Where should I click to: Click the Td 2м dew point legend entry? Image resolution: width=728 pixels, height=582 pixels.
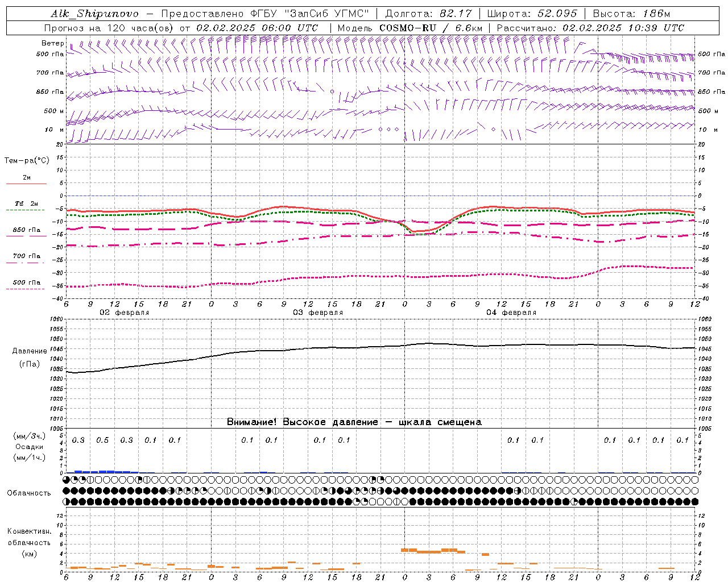point(26,203)
